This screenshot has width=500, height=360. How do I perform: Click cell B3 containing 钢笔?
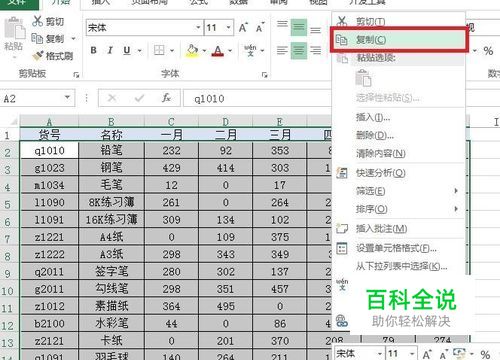coord(112,167)
